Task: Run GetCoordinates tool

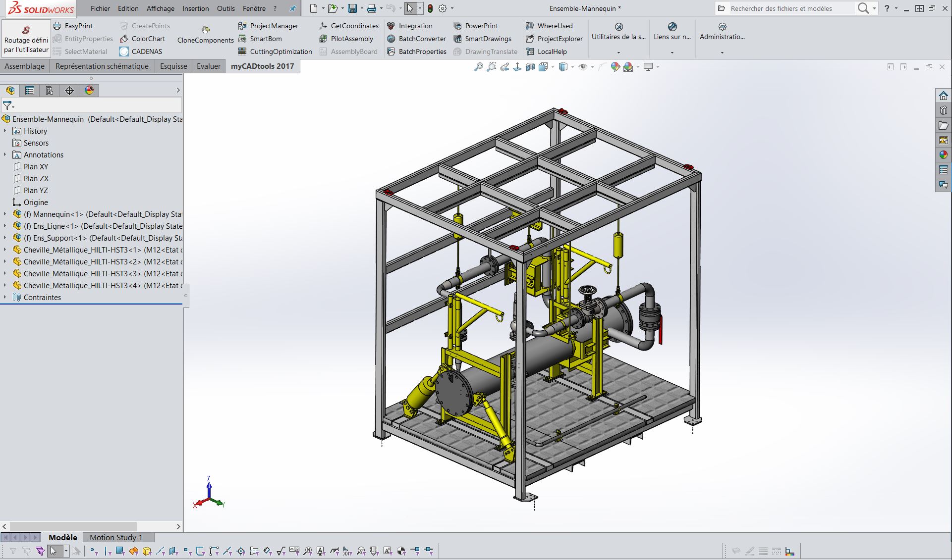Action: tap(349, 26)
